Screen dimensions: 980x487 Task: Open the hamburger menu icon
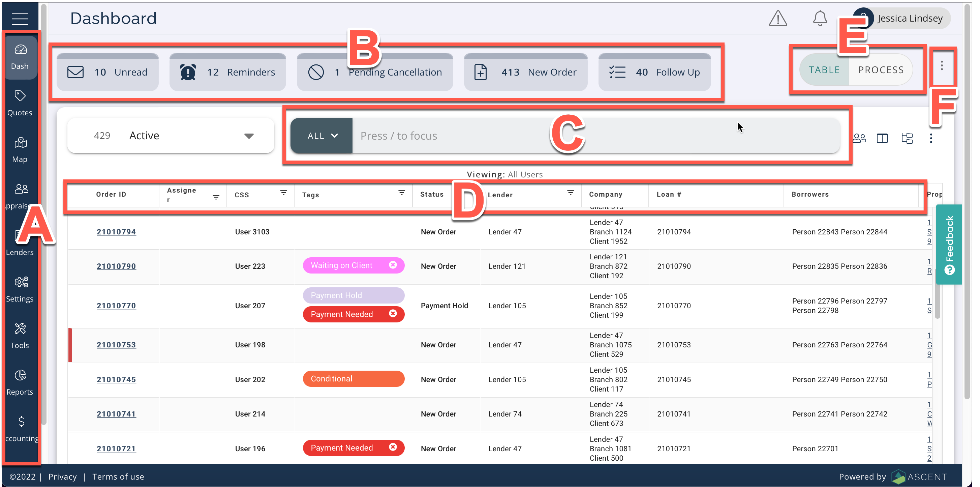point(20,18)
